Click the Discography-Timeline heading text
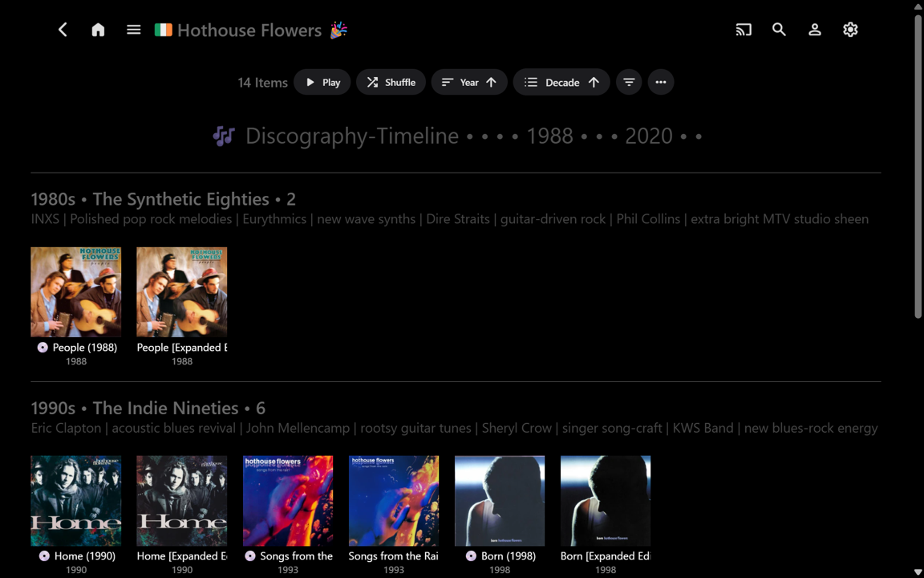Viewport: 924px width, 578px height. [x=352, y=136]
